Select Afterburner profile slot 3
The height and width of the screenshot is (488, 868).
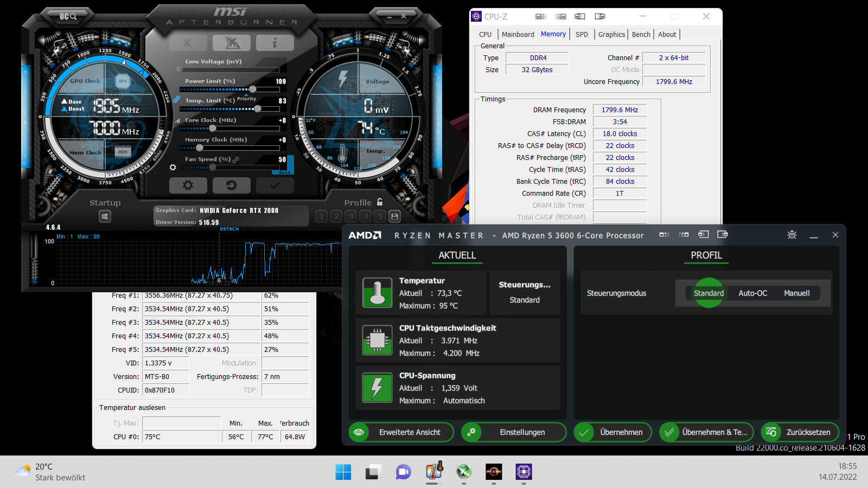tap(351, 217)
